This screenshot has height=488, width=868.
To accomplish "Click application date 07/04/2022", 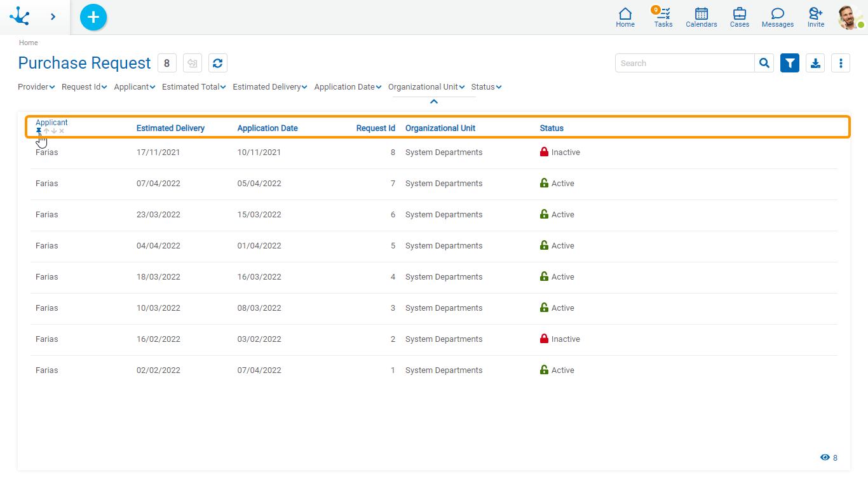I will coord(259,370).
